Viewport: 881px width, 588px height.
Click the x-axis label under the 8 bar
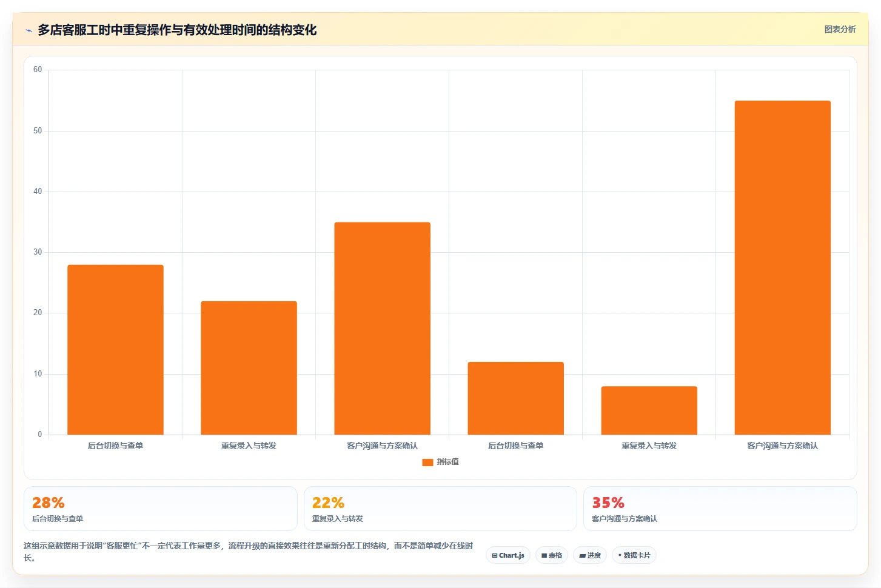[649, 446]
